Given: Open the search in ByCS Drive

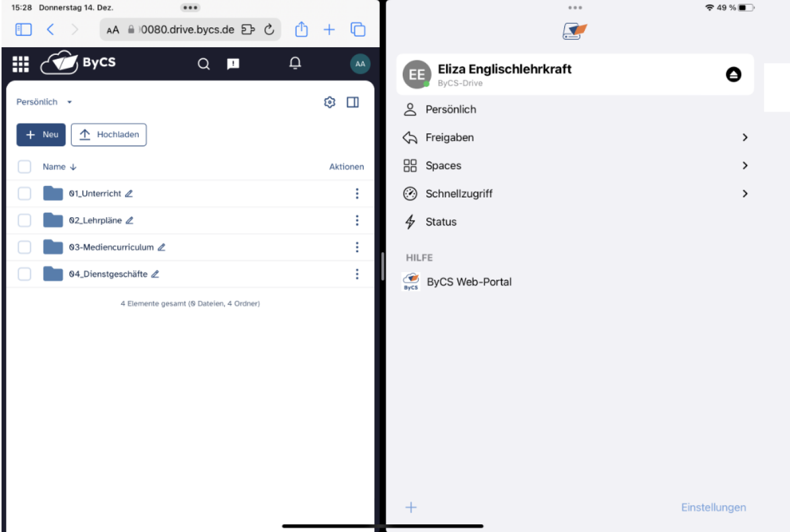Looking at the screenshot, I should point(204,64).
